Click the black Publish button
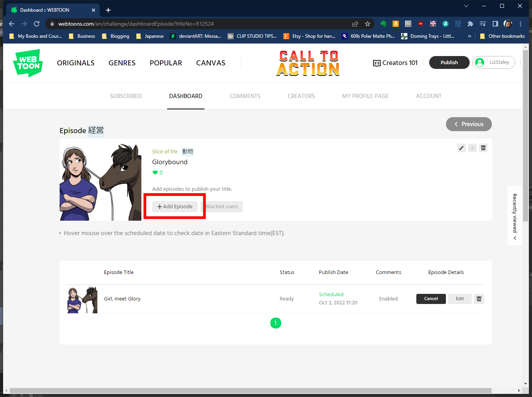Image resolution: width=532 pixels, height=397 pixels. click(x=449, y=62)
